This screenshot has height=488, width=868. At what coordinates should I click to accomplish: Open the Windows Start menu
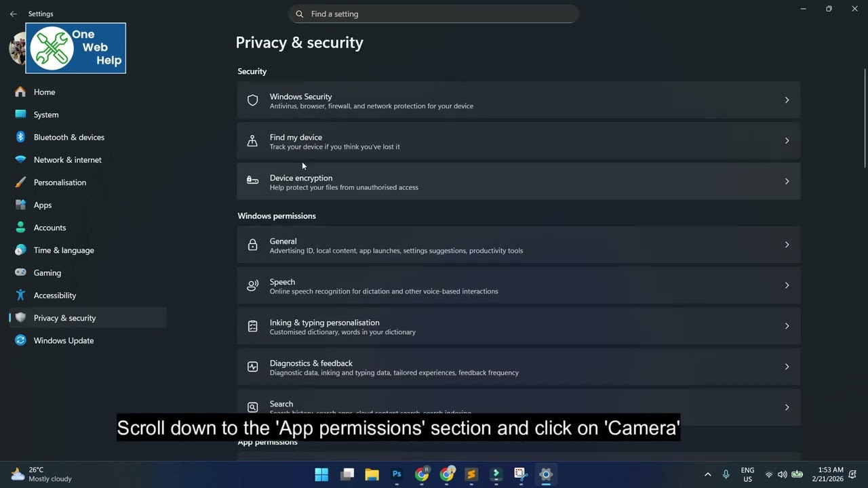tap(321, 474)
